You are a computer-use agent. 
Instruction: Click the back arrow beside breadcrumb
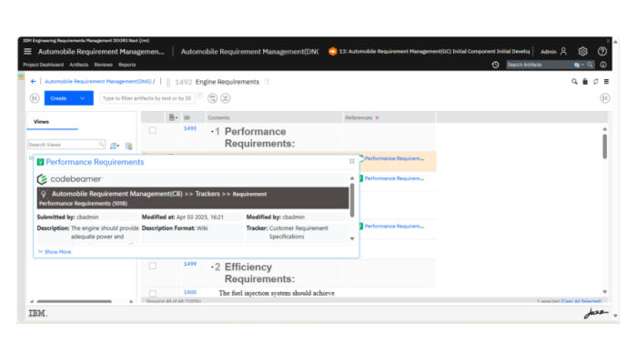(34, 82)
